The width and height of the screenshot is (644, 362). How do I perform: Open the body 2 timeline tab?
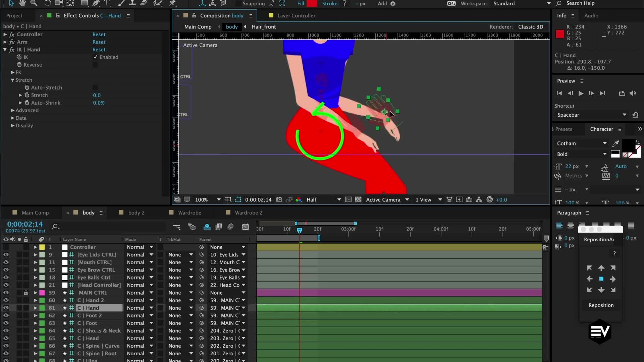point(136,213)
